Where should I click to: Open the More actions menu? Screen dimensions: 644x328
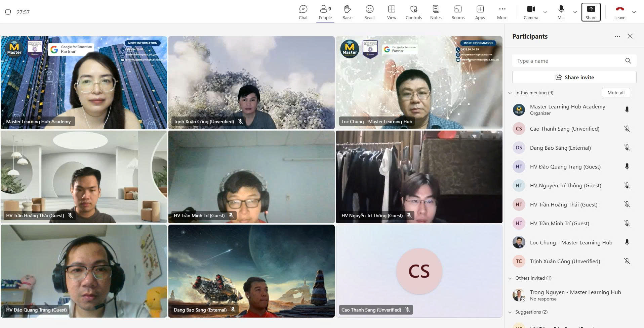pos(502,12)
